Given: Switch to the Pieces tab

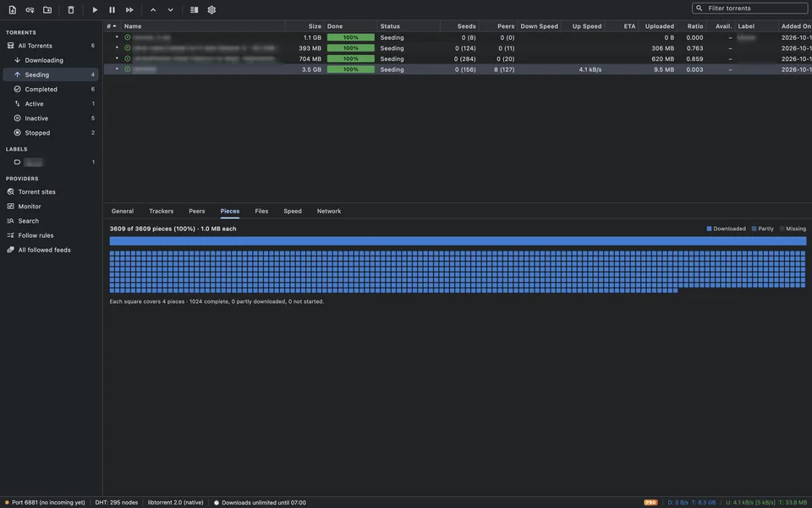Looking at the screenshot, I should (x=230, y=211).
